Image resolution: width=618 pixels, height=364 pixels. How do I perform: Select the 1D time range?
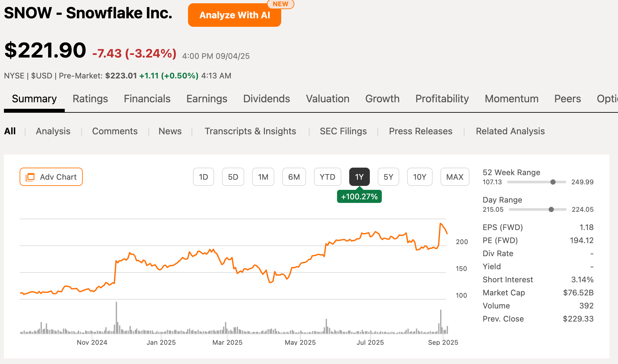point(203,177)
